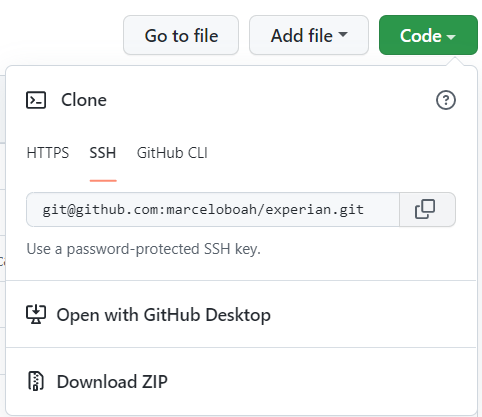
Task: Click the word ZIP in the Download option
Action: pos(155,382)
